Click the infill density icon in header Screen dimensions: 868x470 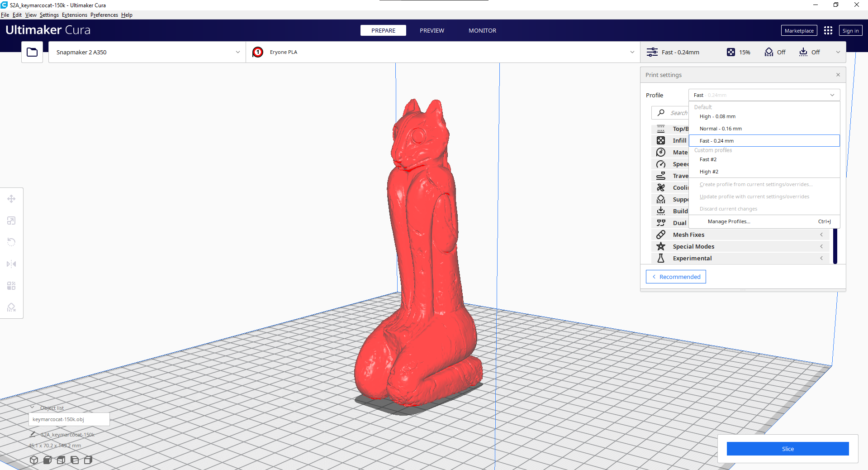coord(731,52)
